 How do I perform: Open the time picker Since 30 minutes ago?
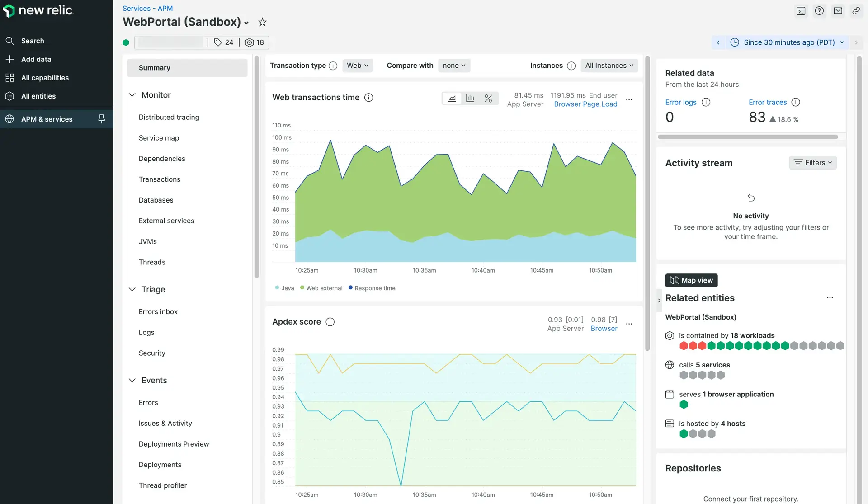point(788,42)
